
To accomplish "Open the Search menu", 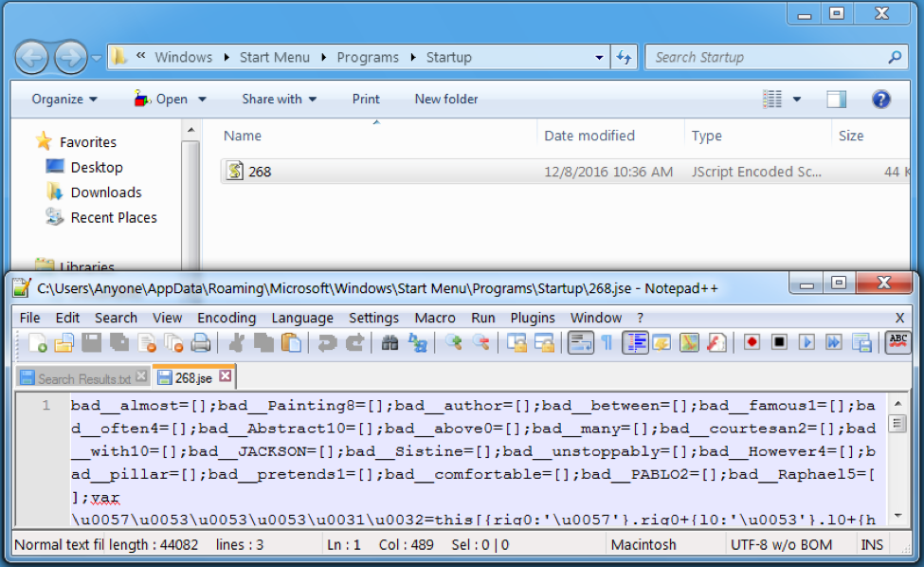I will coord(116,318).
